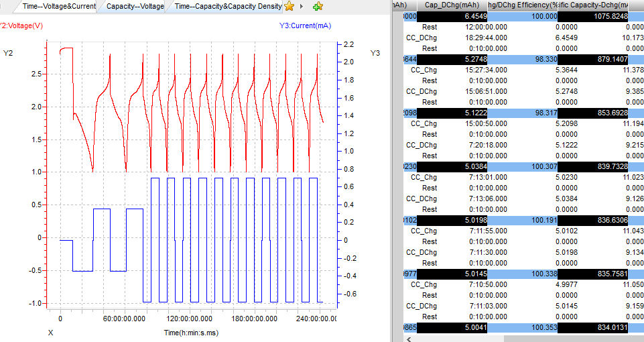
Task: Click the 98.317 efficiency cell
Action: click(x=523, y=113)
